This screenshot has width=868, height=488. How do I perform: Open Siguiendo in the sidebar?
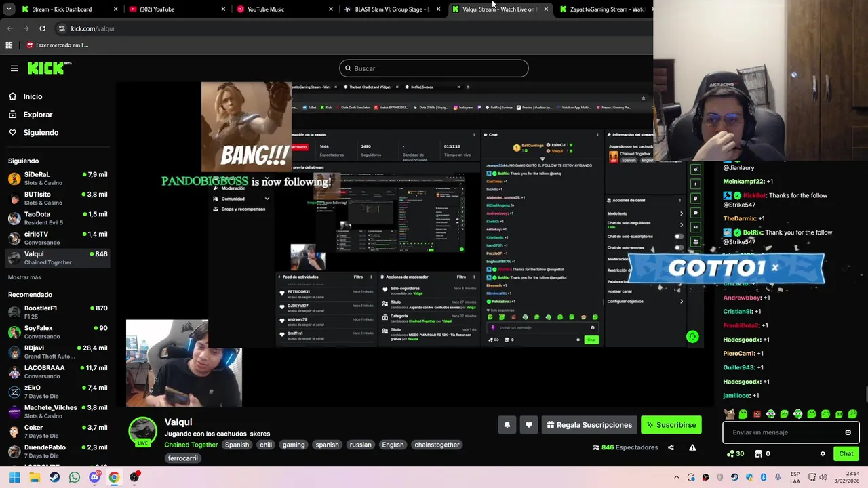(41, 133)
